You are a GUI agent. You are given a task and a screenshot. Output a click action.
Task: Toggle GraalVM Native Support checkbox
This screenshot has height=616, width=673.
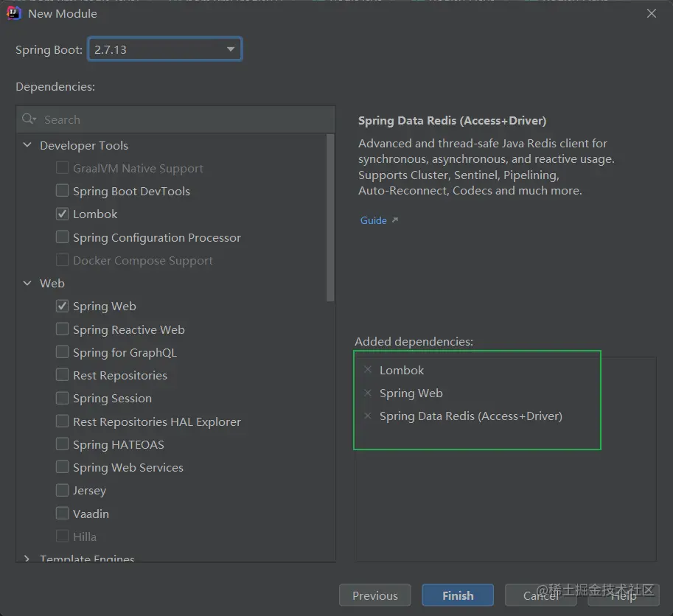click(x=62, y=168)
